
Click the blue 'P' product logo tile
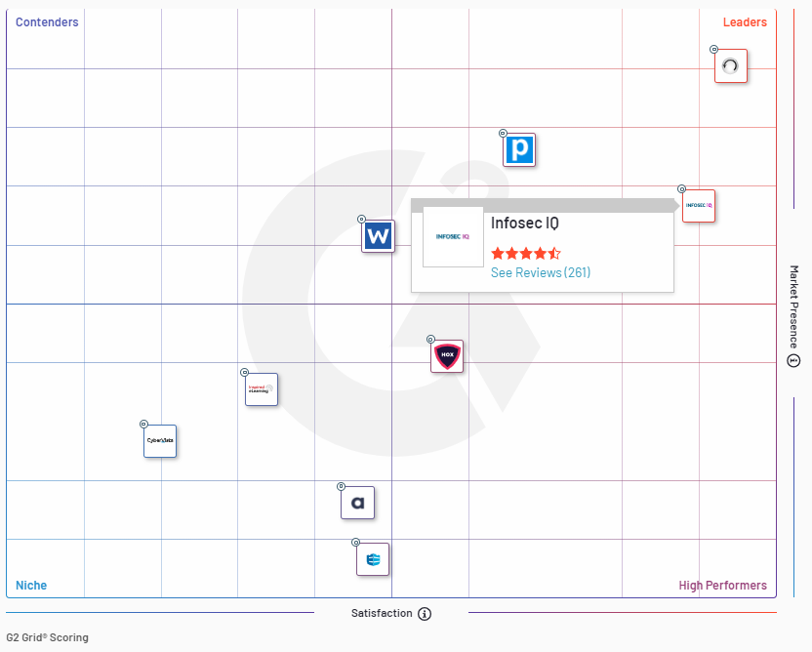(x=519, y=150)
